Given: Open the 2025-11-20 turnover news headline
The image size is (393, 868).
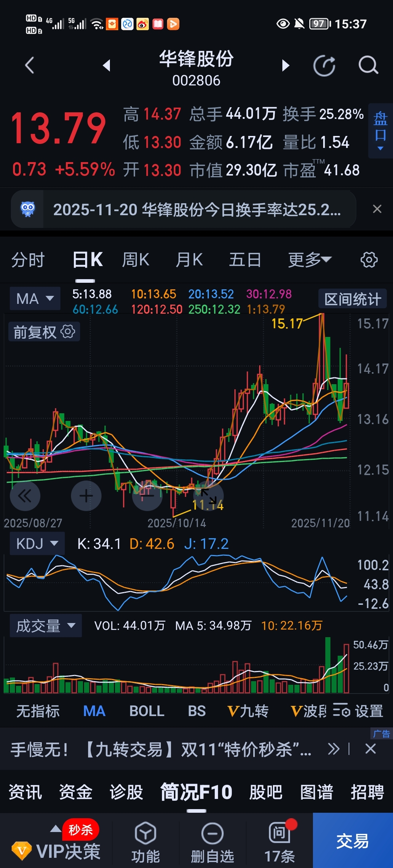Looking at the screenshot, I should click(197, 209).
